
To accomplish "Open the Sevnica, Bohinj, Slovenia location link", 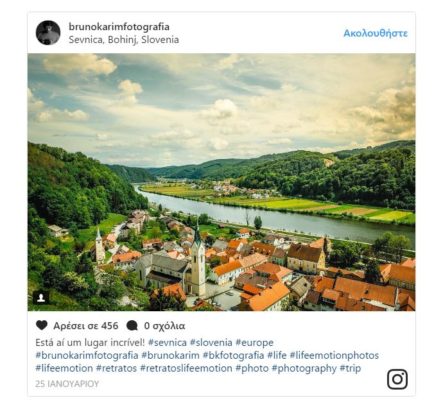I will [x=124, y=40].
